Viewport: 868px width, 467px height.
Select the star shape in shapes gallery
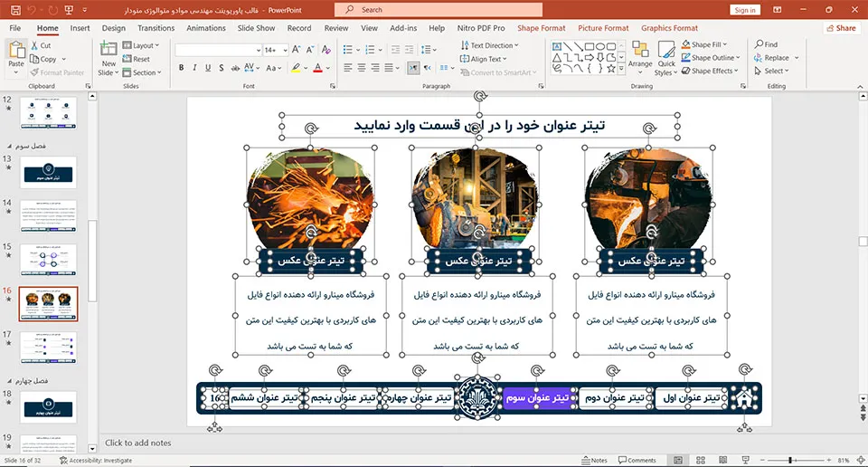pos(611,68)
